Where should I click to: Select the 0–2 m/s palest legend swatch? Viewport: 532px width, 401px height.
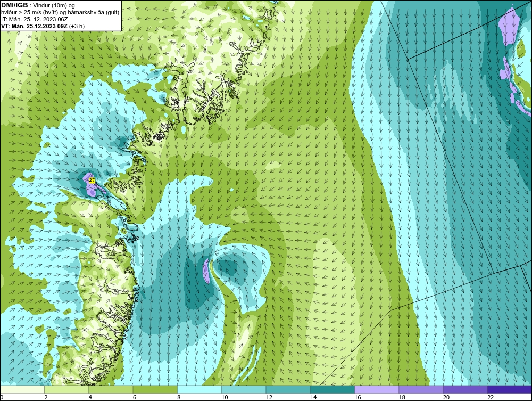pyautogui.click(x=22, y=389)
